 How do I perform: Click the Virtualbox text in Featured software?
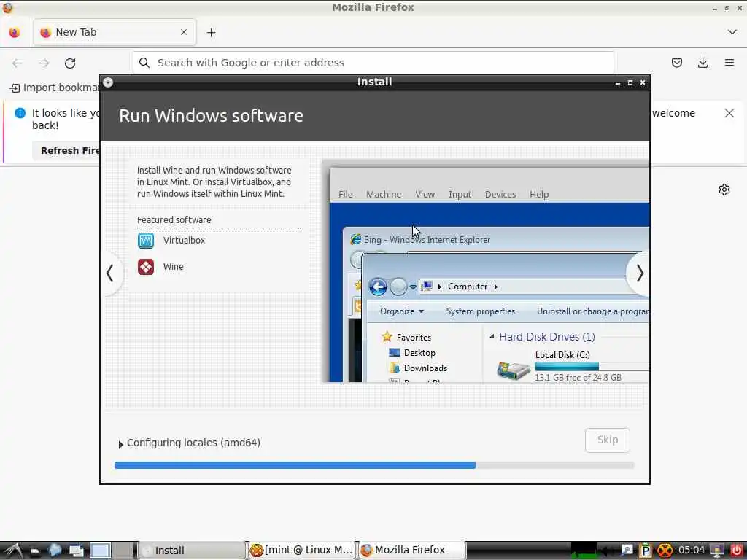[x=184, y=241]
